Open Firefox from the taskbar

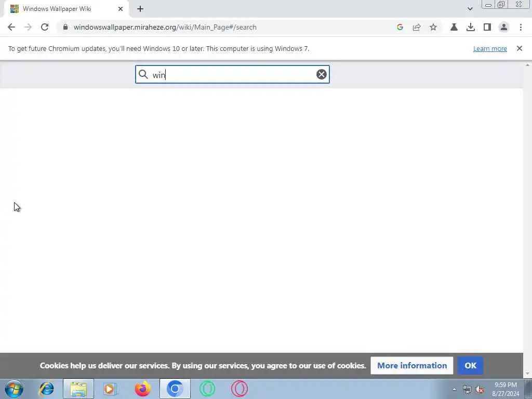coord(142,389)
